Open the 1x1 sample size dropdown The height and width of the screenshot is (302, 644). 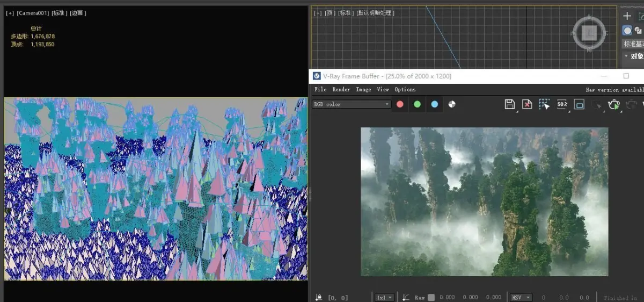pos(384,297)
